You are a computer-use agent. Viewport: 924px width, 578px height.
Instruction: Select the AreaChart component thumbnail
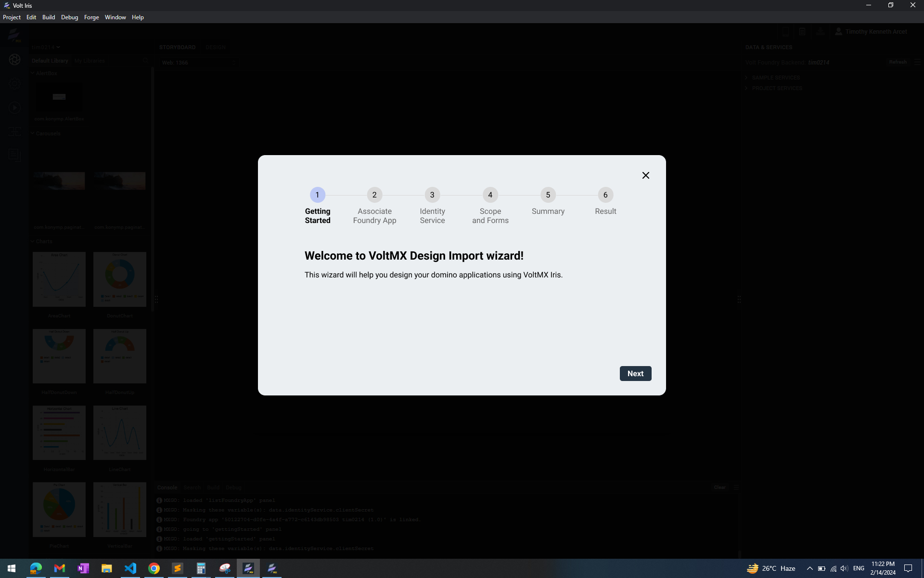[x=59, y=279]
